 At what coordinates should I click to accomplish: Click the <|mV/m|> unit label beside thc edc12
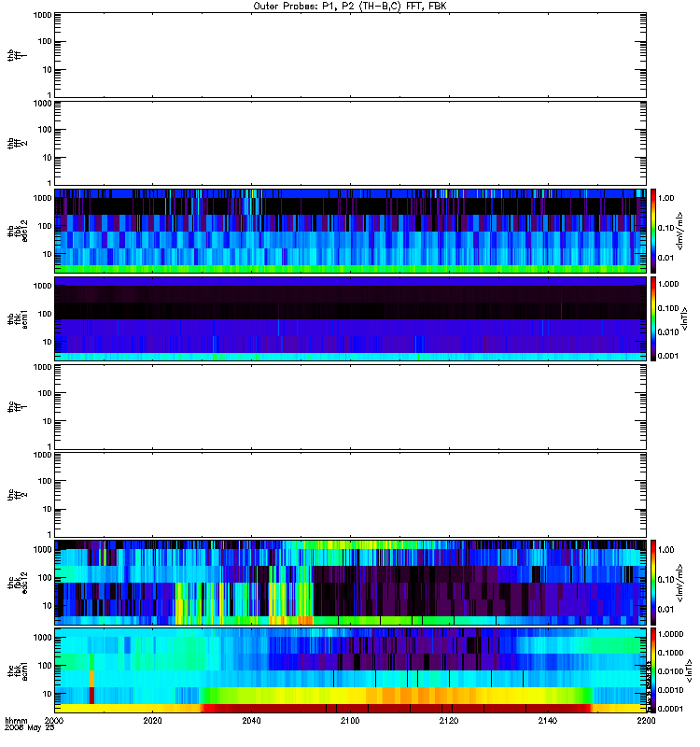point(679,583)
